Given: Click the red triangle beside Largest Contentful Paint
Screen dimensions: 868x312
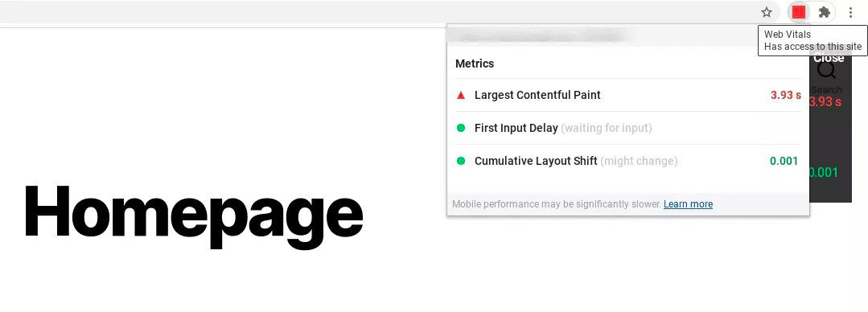Looking at the screenshot, I should [461, 95].
